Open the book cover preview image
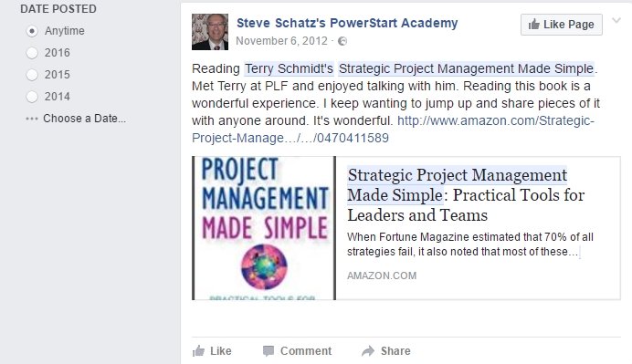The image size is (632, 364). (x=264, y=228)
